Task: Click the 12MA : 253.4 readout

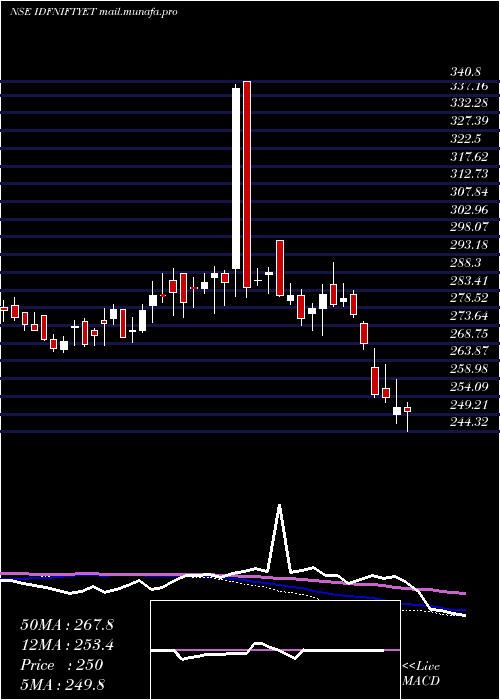Action: (67, 645)
